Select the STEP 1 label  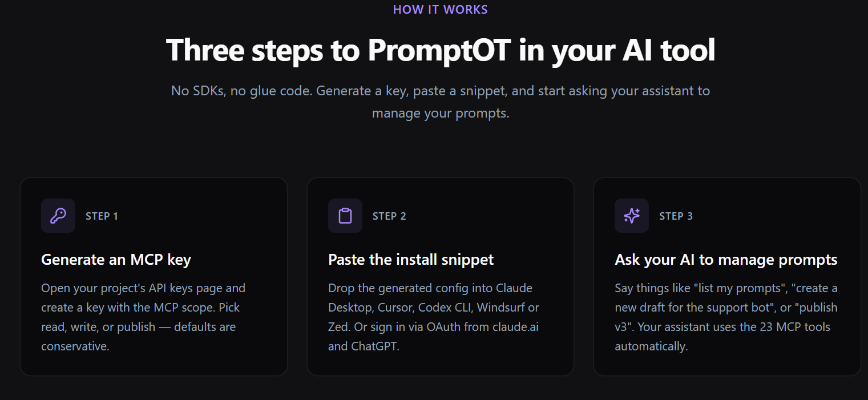(x=102, y=216)
